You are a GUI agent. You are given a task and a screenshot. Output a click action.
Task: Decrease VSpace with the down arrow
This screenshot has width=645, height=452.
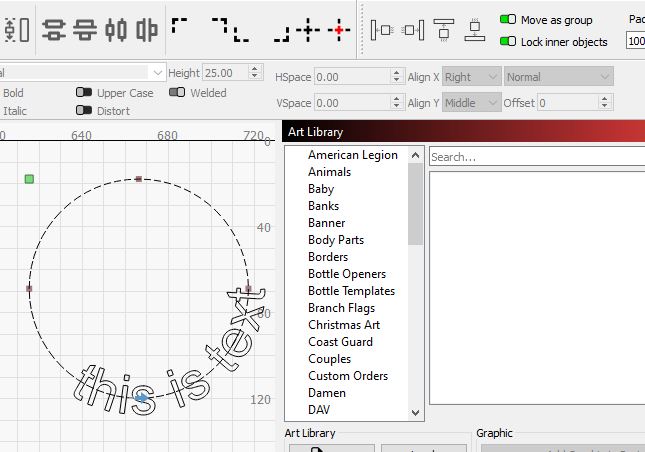point(396,106)
